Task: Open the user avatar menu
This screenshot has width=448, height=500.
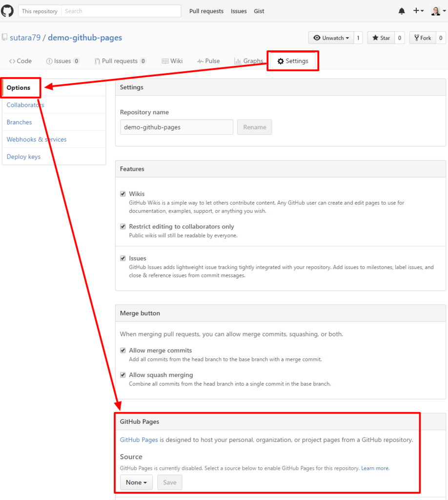Action: (x=438, y=11)
